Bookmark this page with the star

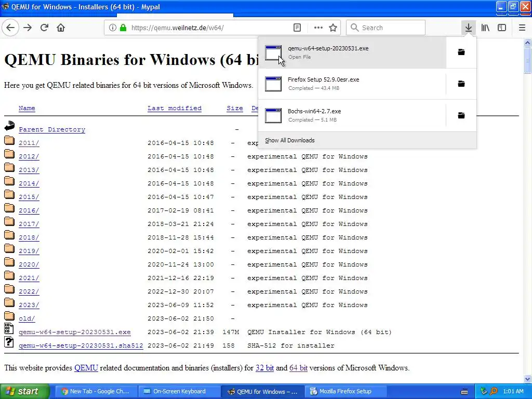333,28
